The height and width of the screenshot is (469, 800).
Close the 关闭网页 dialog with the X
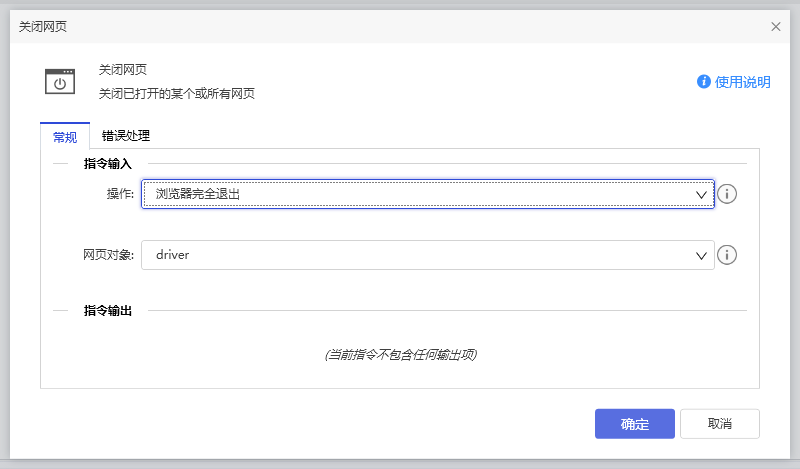coord(776,27)
